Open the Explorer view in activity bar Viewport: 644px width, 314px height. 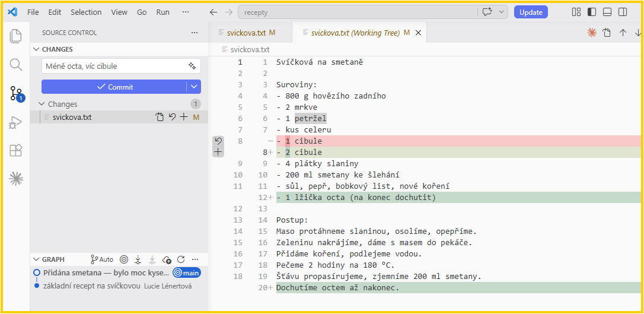coord(15,36)
